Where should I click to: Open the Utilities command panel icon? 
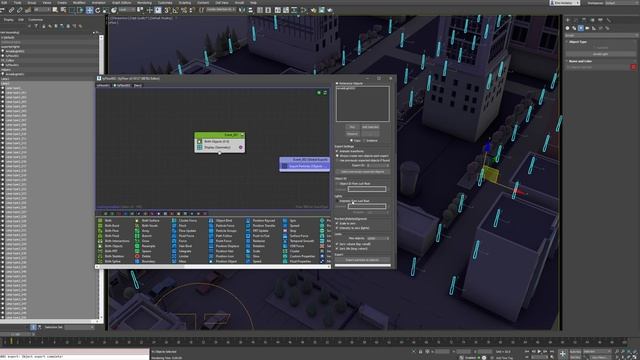click(609, 20)
